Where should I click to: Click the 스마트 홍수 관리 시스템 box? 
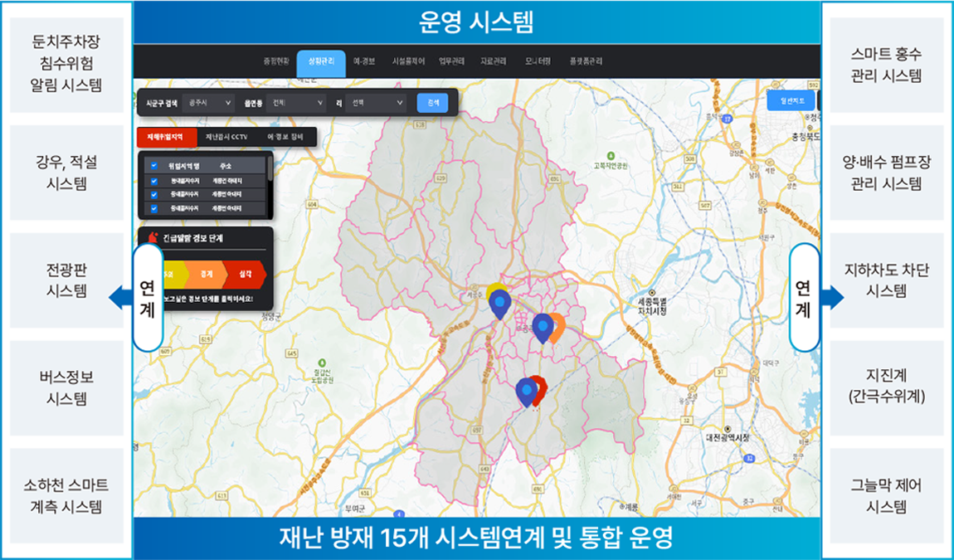(x=887, y=64)
